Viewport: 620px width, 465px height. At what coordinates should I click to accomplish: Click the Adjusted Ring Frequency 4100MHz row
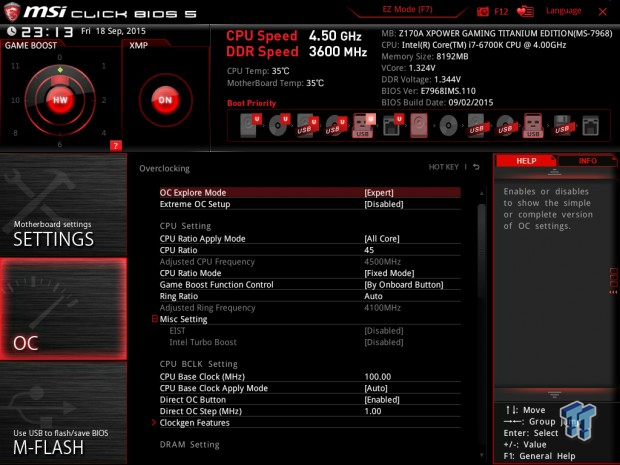310,307
